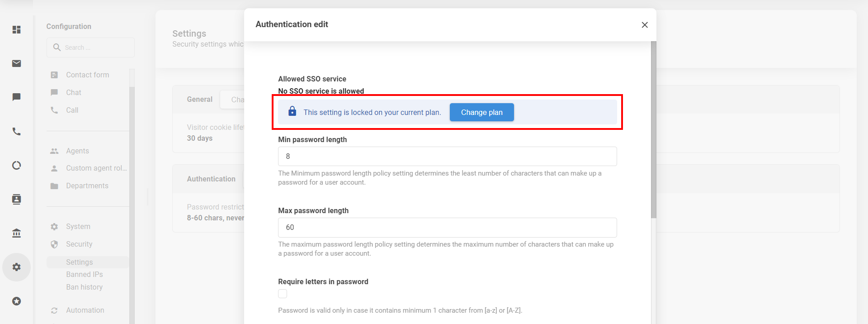Open Ban history menu item

[x=84, y=287]
